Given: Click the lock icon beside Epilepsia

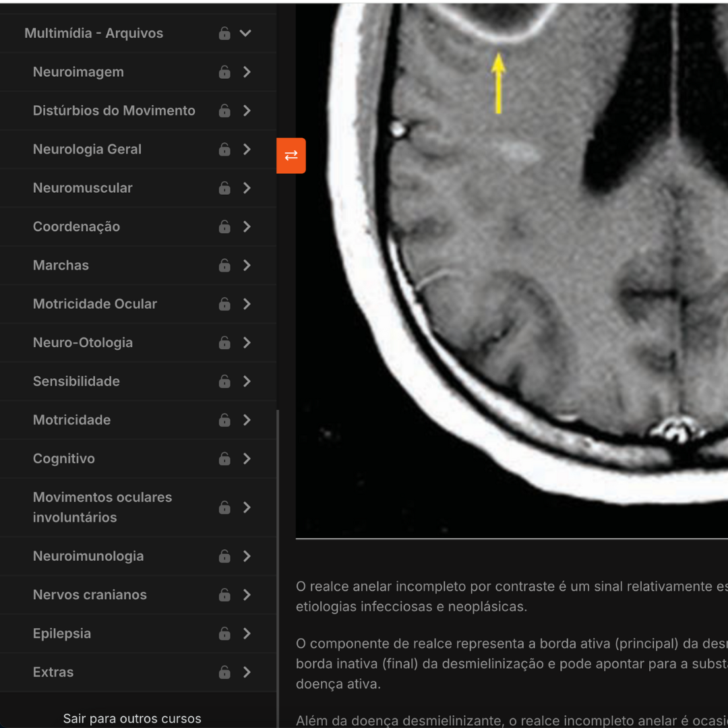Looking at the screenshot, I should pyautogui.click(x=224, y=634).
